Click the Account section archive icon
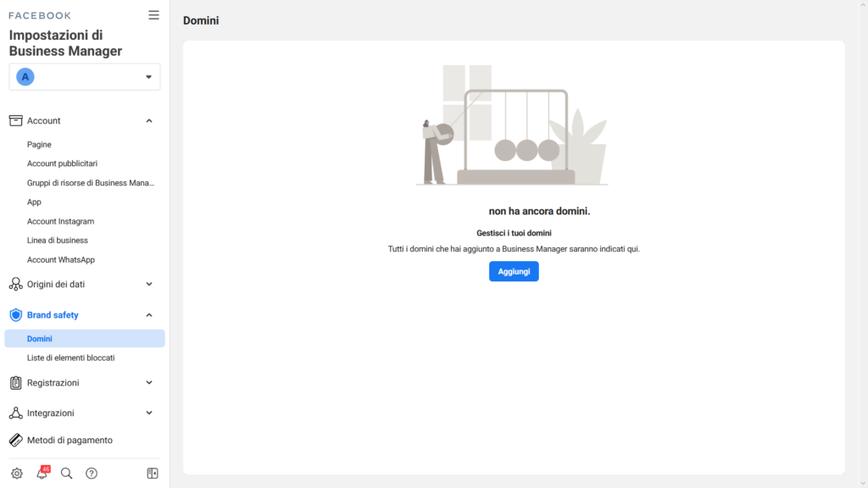Image resolution: width=868 pixels, height=488 pixels. [x=15, y=120]
